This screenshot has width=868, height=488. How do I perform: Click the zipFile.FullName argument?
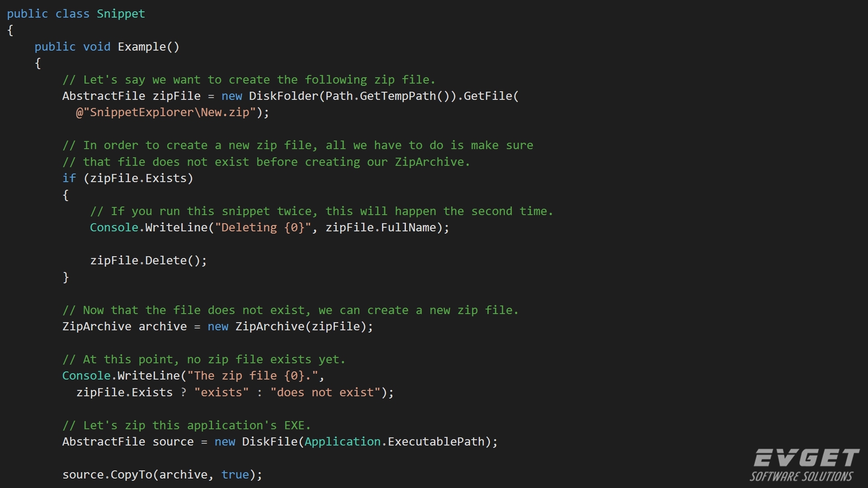[x=381, y=228]
